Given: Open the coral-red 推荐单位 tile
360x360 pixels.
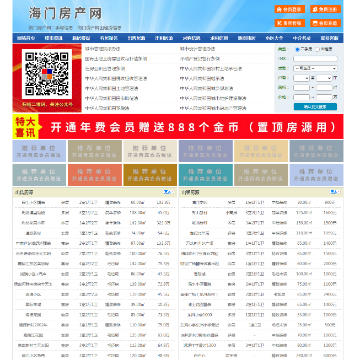Looking at the screenshot, I should point(95,175).
